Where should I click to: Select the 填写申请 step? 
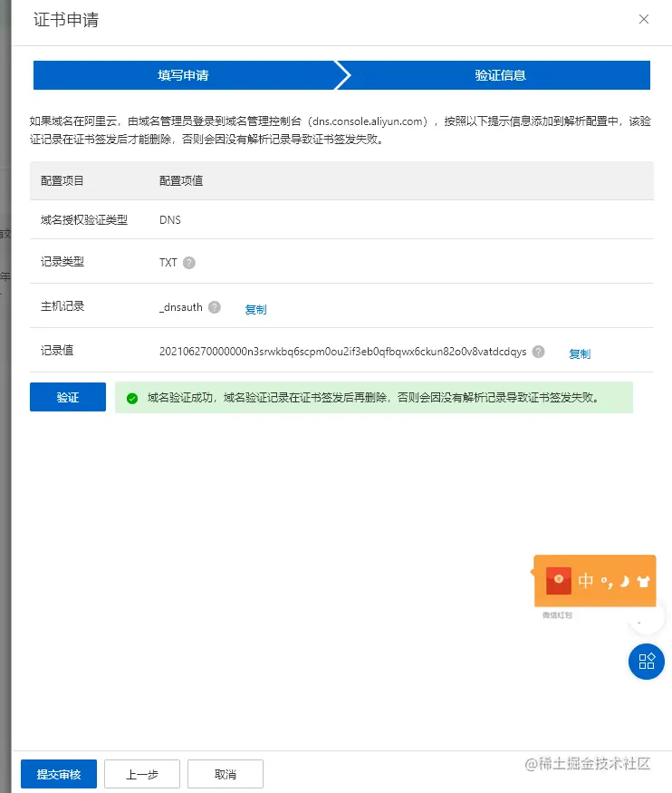(x=184, y=75)
